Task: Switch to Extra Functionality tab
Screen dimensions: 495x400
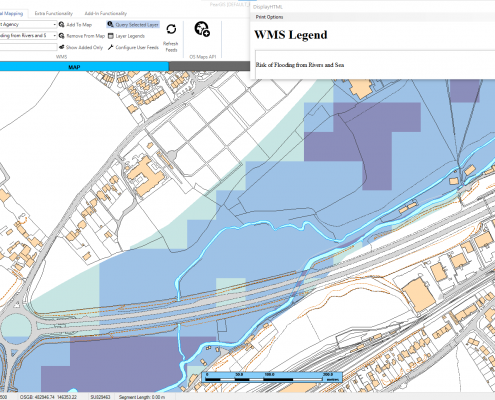Action: (54, 13)
